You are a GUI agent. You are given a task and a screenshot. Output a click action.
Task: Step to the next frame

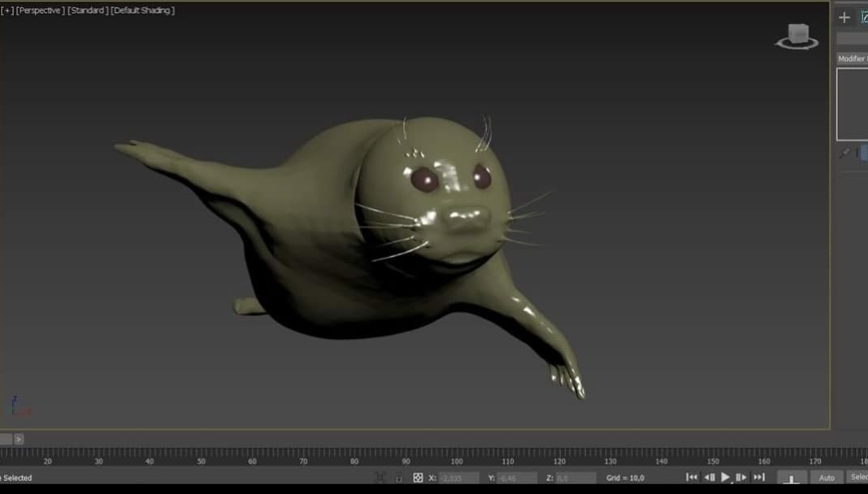tap(741, 477)
